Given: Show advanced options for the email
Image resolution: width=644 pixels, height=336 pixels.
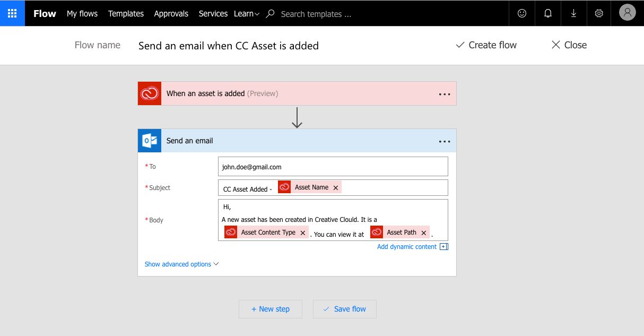Looking at the screenshot, I should (181, 264).
